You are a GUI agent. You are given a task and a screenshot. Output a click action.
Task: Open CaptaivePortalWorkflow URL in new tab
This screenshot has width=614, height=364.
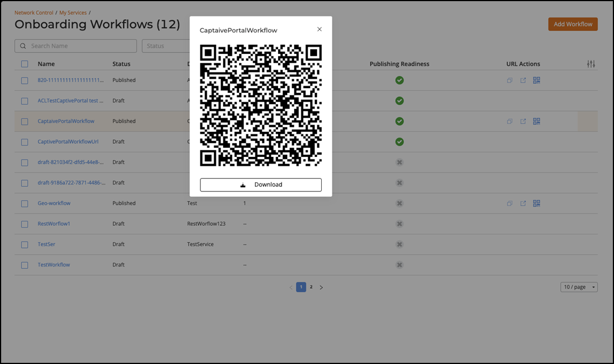[523, 121]
